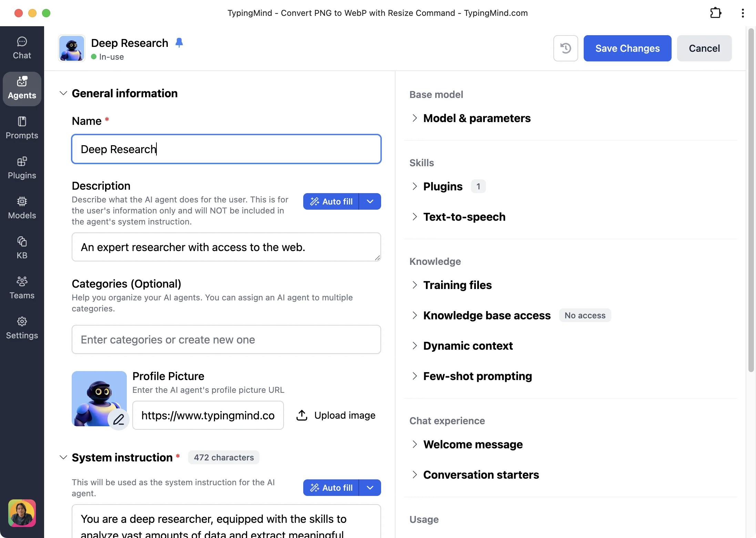This screenshot has height=538, width=756.
Task: Click the categories input field
Action: pos(226,340)
